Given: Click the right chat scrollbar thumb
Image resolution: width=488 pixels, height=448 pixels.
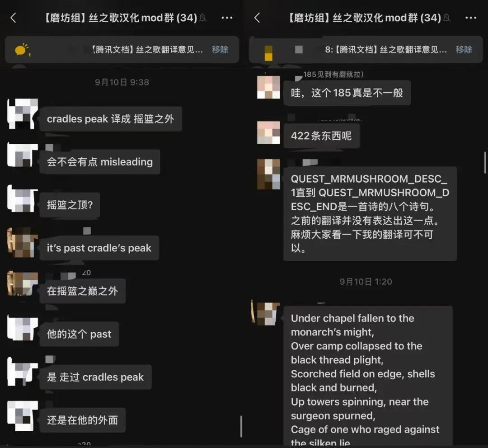Looking at the screenshot, I should [x=485, y=162].
